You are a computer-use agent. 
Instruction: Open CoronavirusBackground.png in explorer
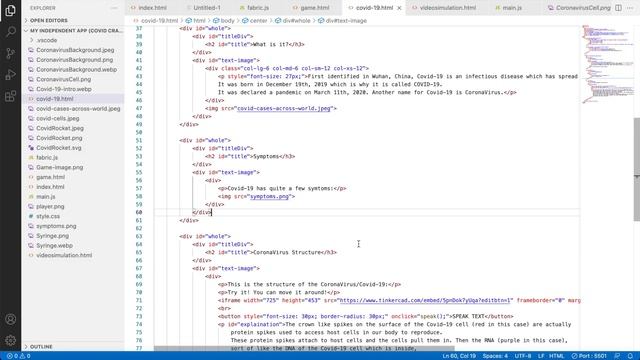[x=73, y=60]
